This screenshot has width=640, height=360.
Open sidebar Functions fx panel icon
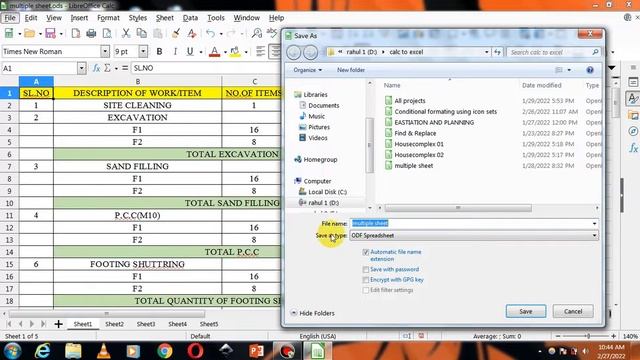click(633, 147)
